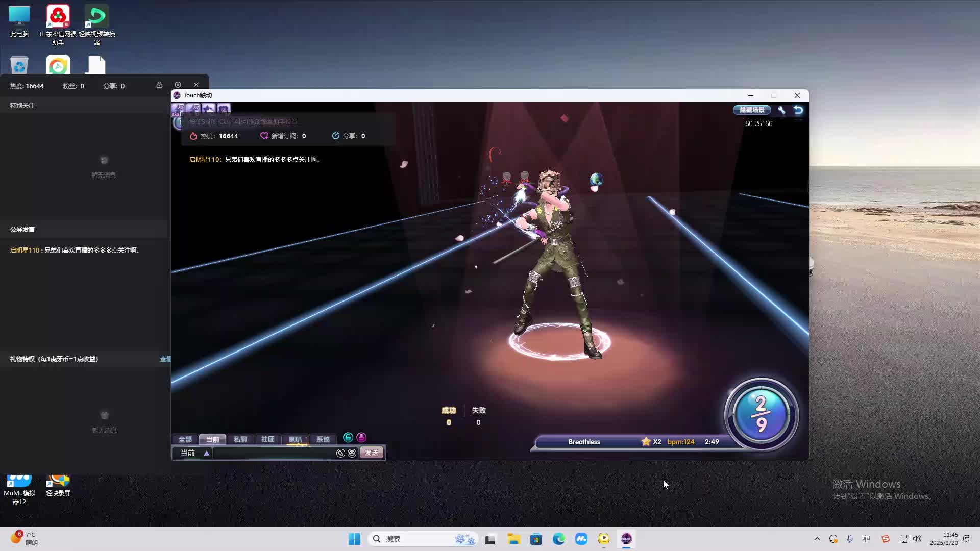
Task: Click the chat message input field
Action: pos(273,453)
